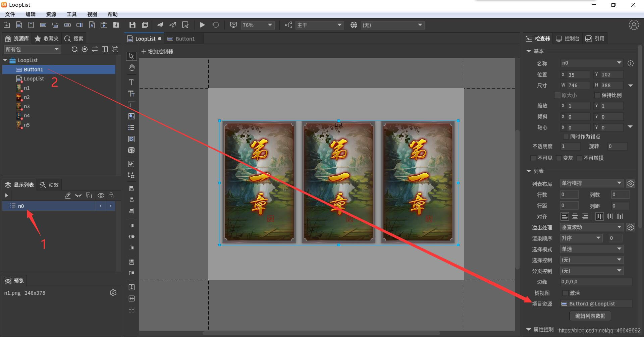Enable the 树视图 激活 checkbox
Screen dimensions: 644x337
566,293
